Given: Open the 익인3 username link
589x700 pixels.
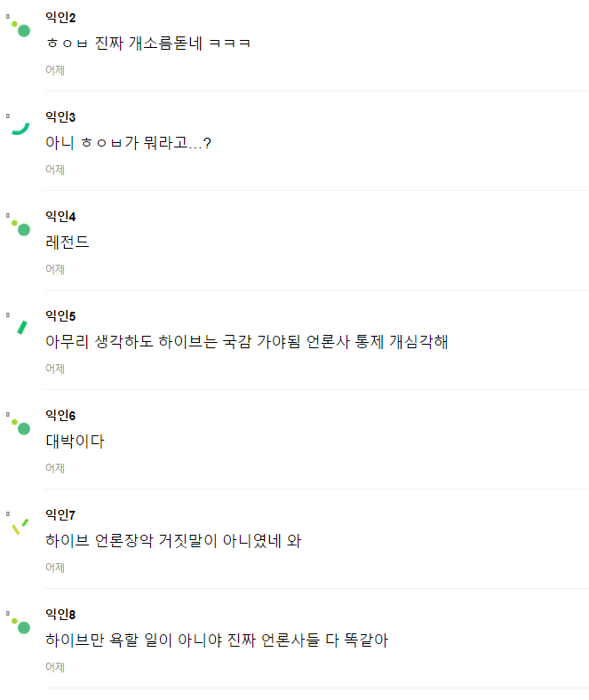Looking at the screenshot, I should (x=60, y=117).
